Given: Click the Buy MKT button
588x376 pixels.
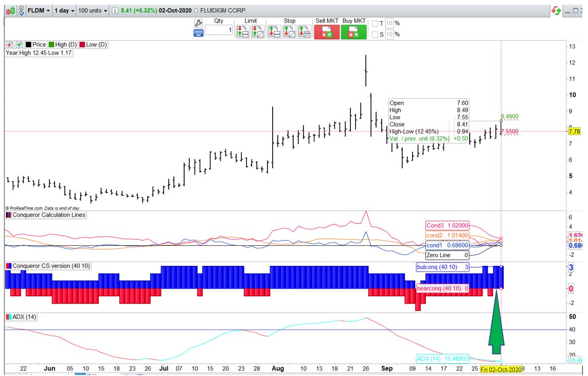Looking at the screenshot, I should 353,32.
